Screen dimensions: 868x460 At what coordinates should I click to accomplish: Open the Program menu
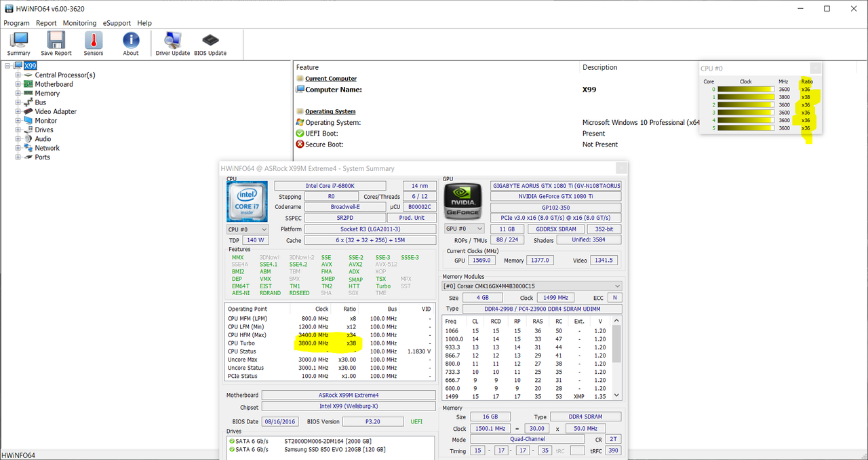(x=17, y=23)
